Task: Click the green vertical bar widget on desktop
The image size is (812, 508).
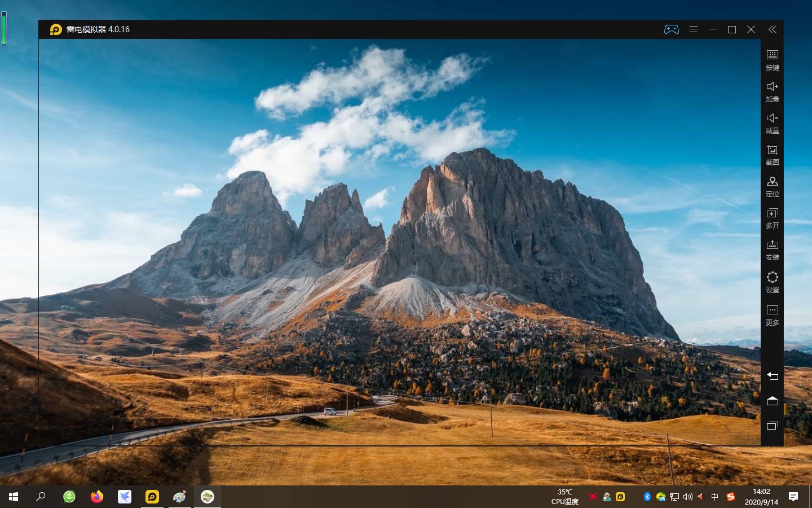Action: point(4,29)
